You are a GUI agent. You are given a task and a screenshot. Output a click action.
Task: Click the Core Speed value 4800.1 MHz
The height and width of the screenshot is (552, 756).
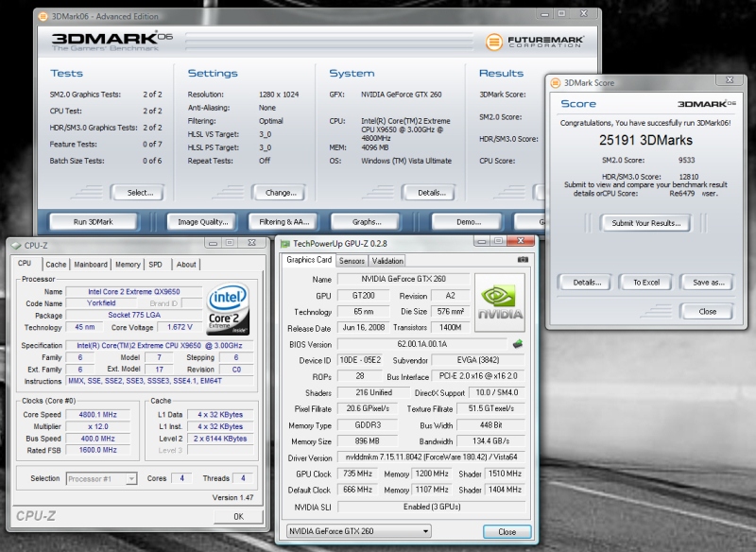(x=98, y=415)
